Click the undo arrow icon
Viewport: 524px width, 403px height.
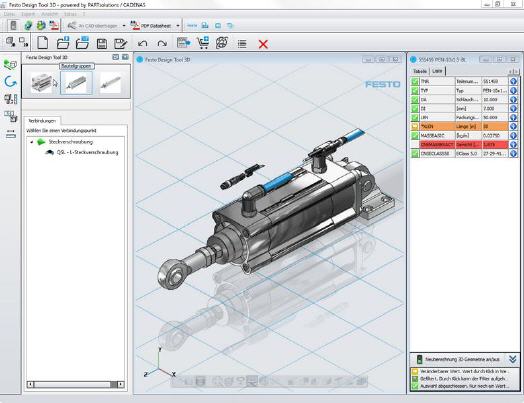point(143,44)
